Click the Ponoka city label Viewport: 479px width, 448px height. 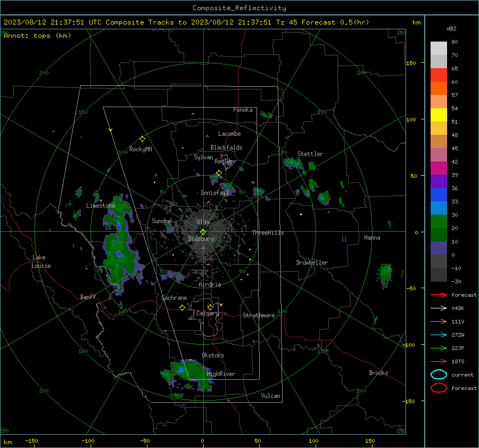(x=243, y=110)
